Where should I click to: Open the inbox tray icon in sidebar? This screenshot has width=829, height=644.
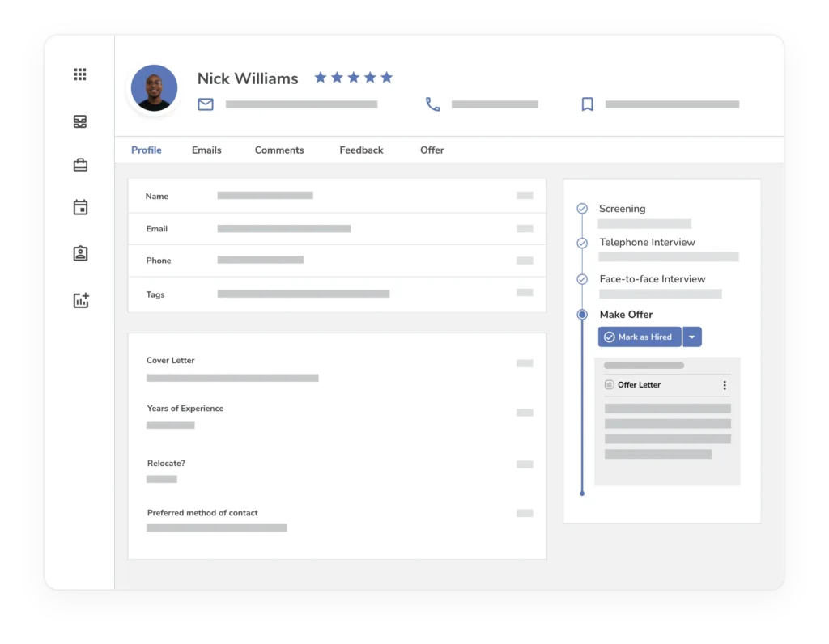coord(80,122)
